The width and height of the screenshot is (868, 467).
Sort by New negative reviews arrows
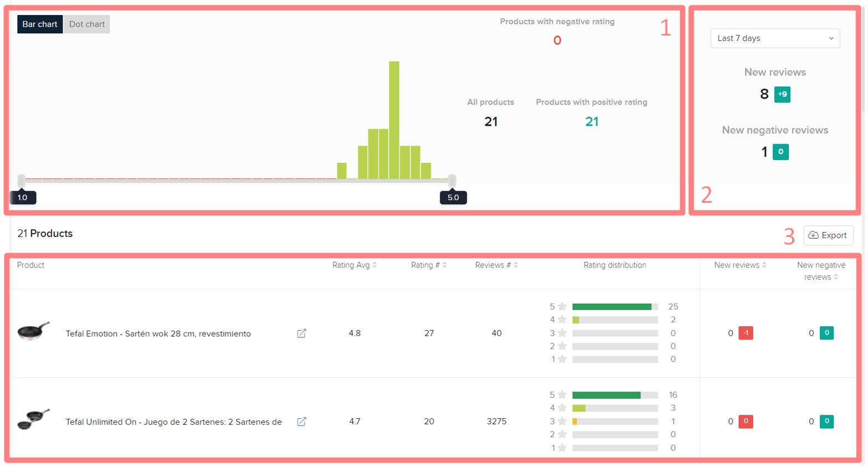tap(836, 277)
